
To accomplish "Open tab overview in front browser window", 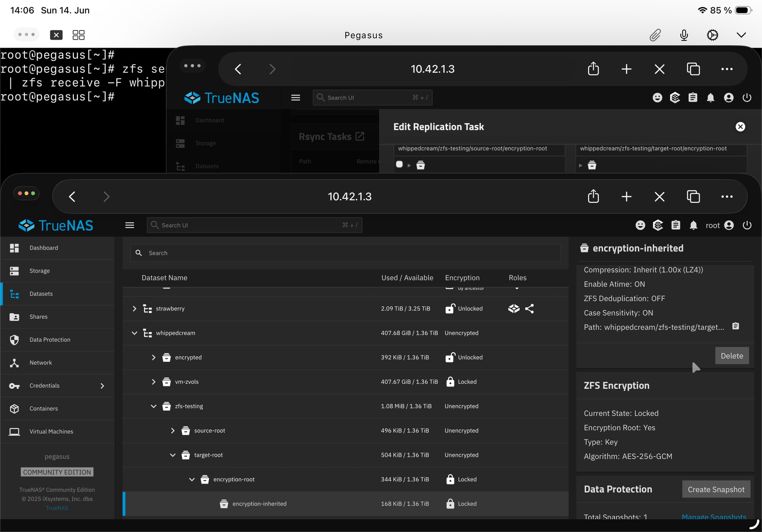I will click(693, 197).
